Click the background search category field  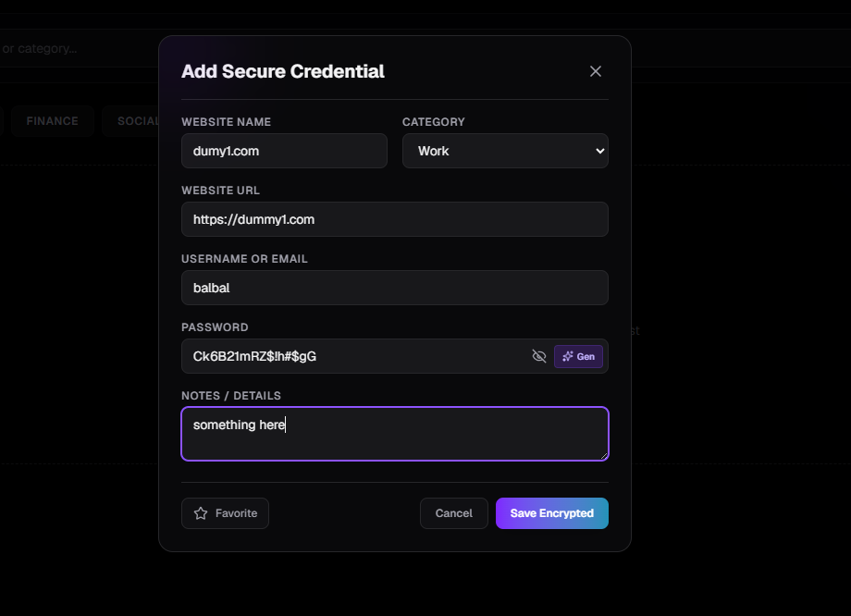(79, 48)
